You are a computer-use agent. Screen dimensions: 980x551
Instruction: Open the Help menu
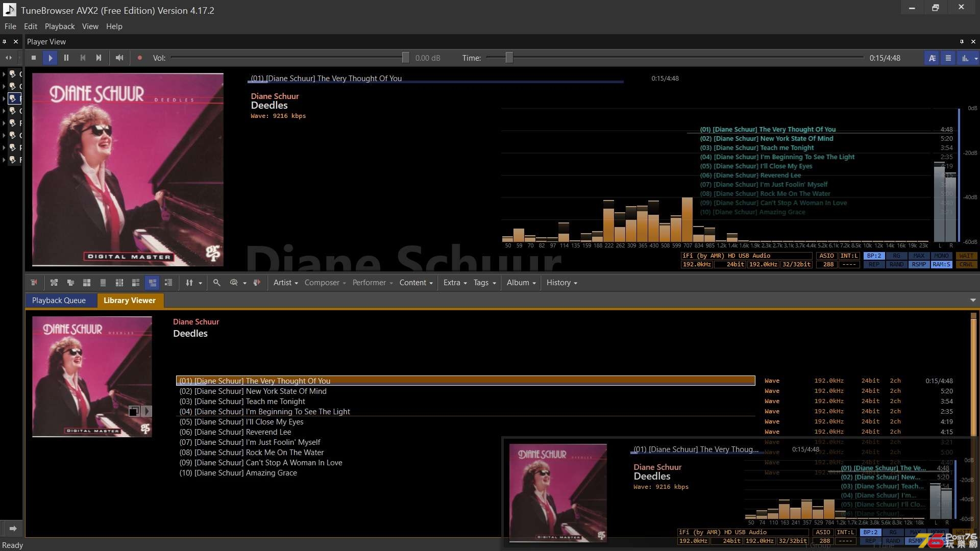pos(114,27)
